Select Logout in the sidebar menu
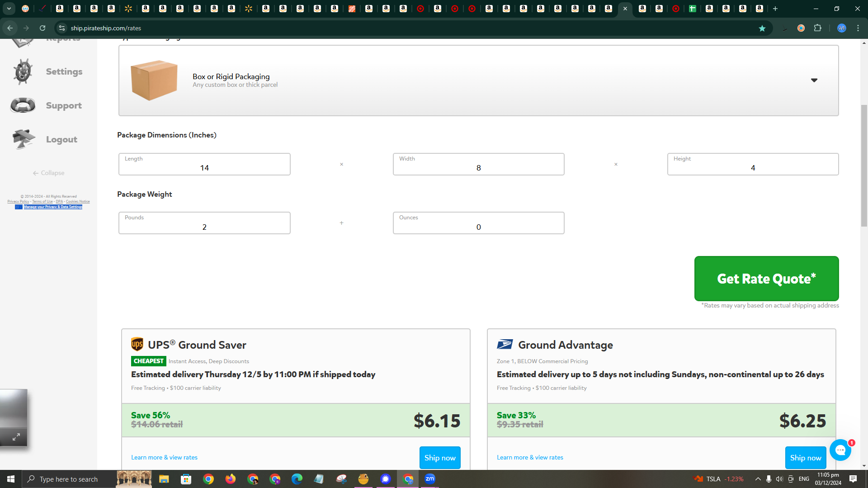 (61, 139)
